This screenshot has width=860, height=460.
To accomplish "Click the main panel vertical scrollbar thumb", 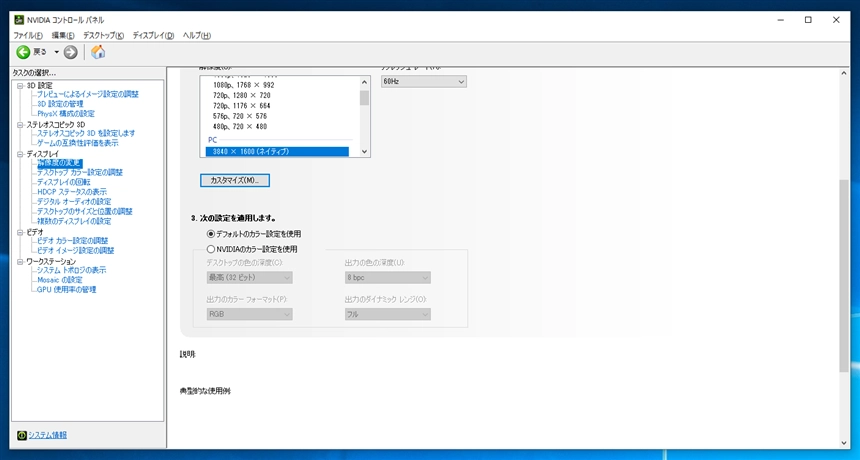I will click(844, 276).
